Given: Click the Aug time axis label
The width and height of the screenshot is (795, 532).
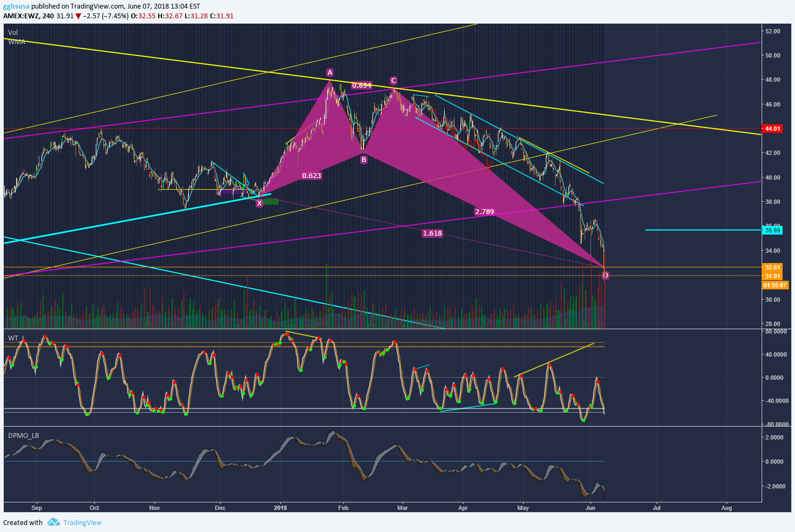Looking at the screenshot, I should point(726,507).
